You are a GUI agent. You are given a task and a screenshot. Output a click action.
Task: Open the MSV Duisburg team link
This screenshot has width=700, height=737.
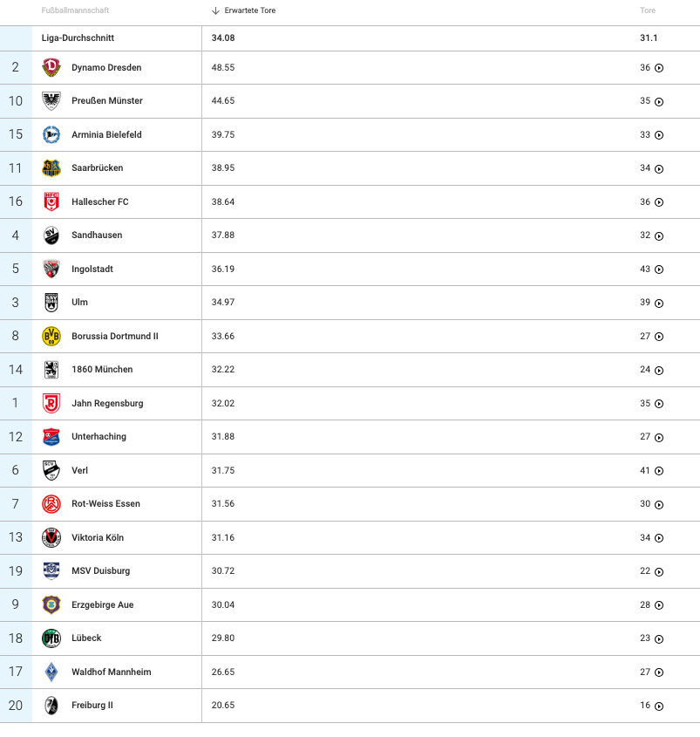tap(100, 570)
